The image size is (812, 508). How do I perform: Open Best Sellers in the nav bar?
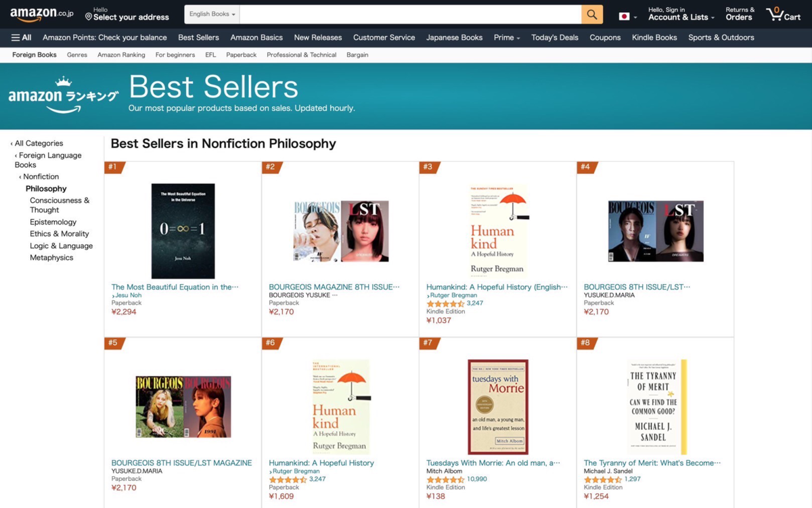pos(198,37)
